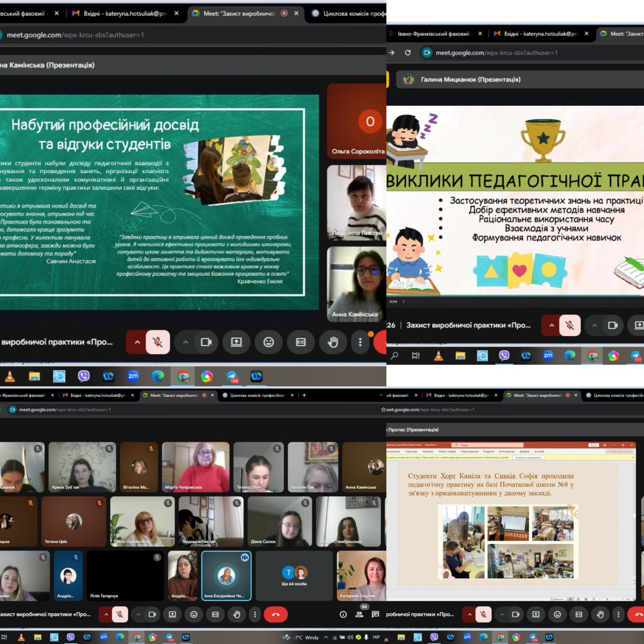
Task: Click the "Ще 64 особи" tile
Action: coord(294,576)
